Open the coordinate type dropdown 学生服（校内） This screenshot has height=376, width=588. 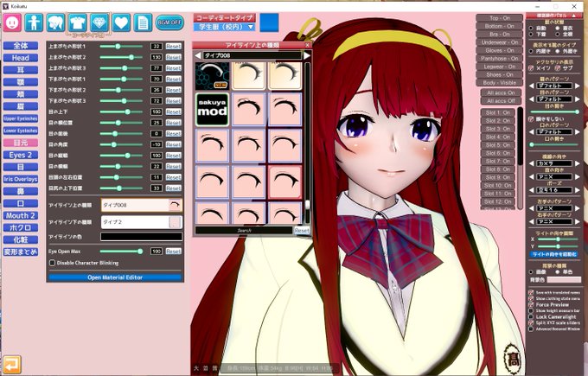[225, 27]
